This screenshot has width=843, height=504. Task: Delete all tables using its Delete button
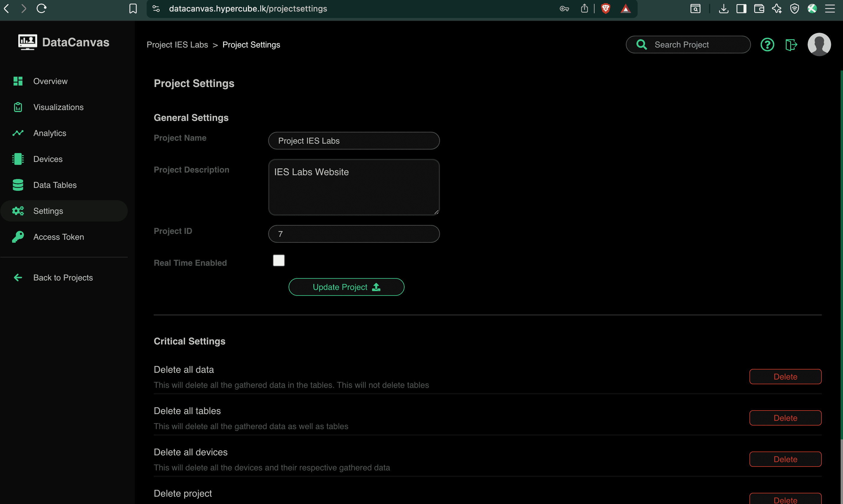[785, 418]
